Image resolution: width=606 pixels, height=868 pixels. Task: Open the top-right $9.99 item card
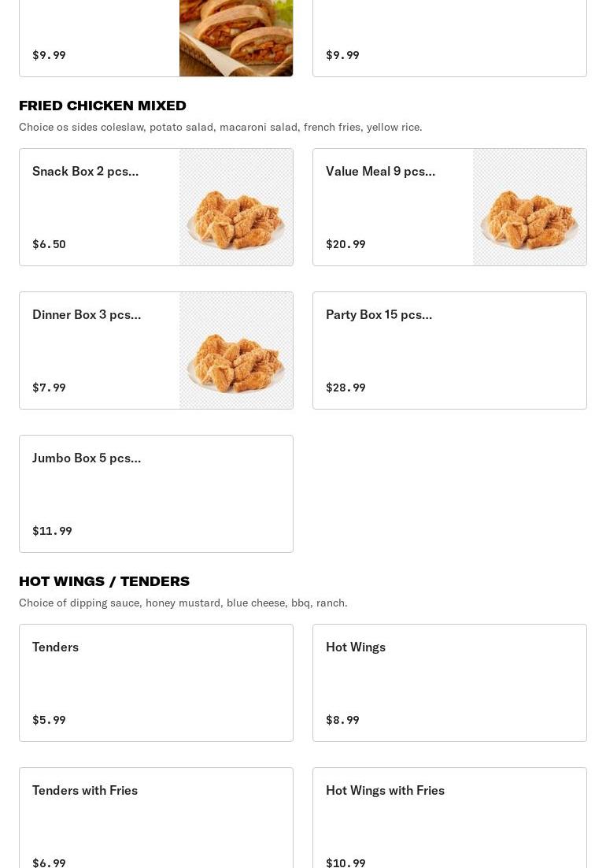tap(449, 38)
